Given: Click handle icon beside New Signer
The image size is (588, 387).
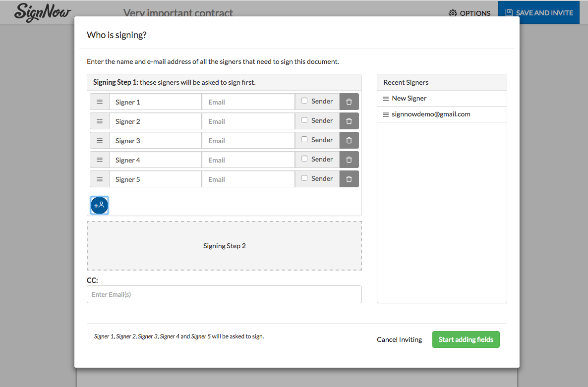Looking at the screenshot, I should coord(386,99).
